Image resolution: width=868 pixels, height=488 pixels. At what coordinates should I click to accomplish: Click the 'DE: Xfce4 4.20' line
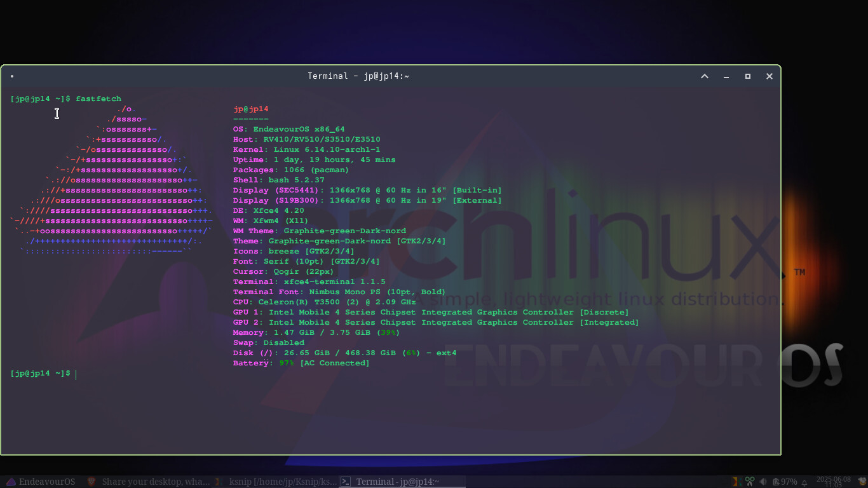coord(269,210)
